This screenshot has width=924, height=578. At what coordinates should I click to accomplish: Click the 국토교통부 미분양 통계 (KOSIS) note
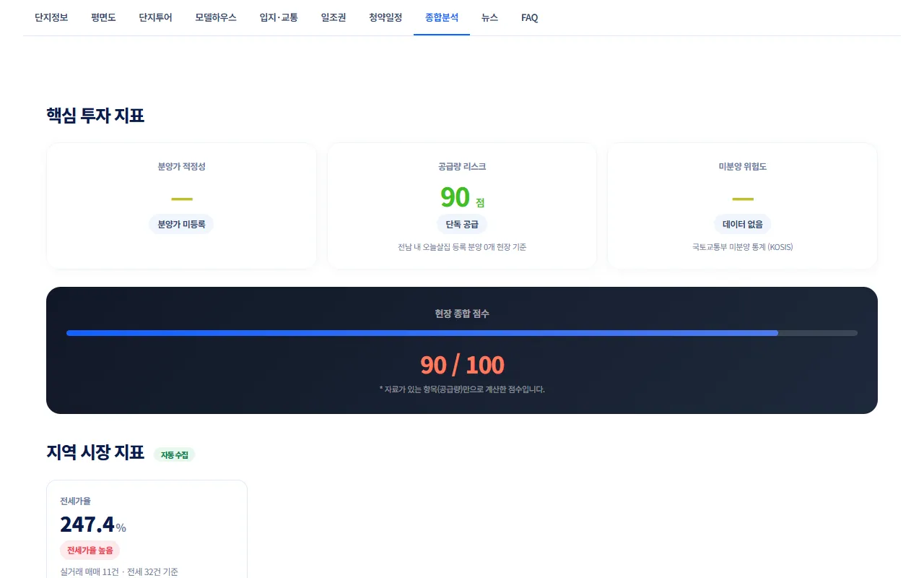(x=742, y=247)
